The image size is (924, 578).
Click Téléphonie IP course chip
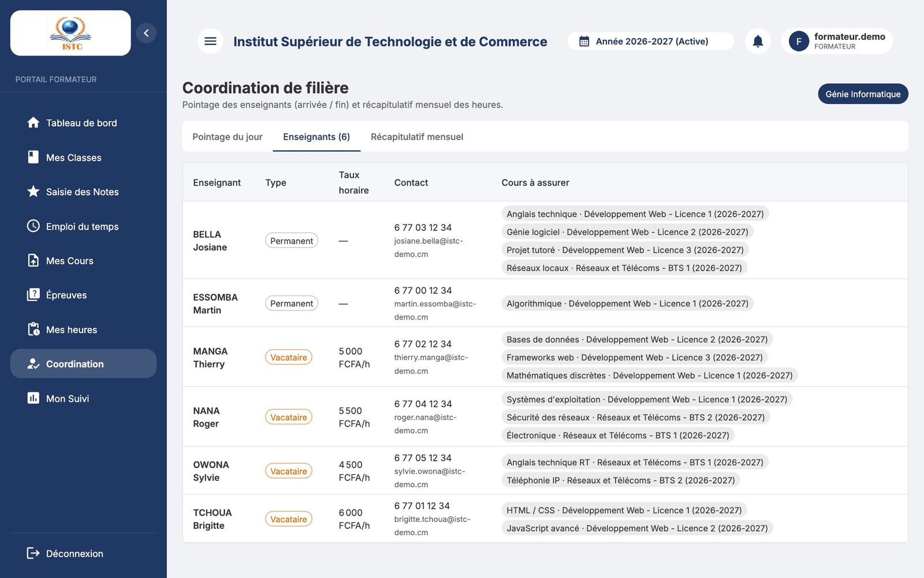point(621,480)
